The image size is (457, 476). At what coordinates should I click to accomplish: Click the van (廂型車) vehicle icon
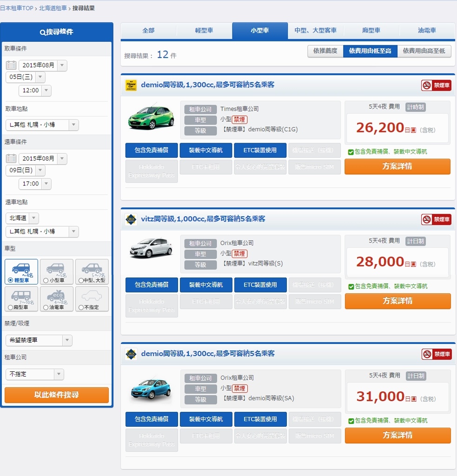(x=20, y=295)
